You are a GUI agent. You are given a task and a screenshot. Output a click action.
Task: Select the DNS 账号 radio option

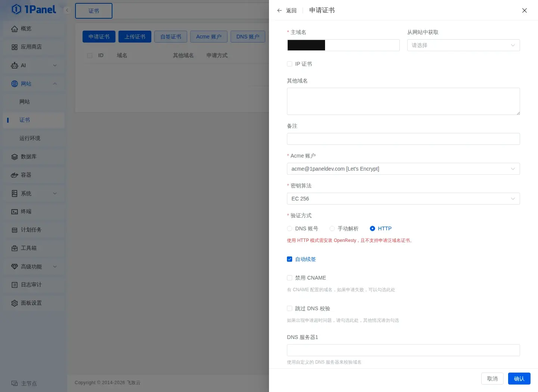click(290, 228)
